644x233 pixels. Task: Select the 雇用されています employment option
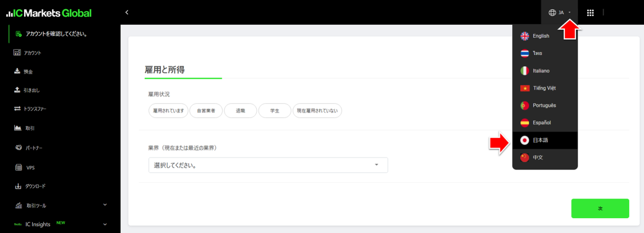click(168, 111)
